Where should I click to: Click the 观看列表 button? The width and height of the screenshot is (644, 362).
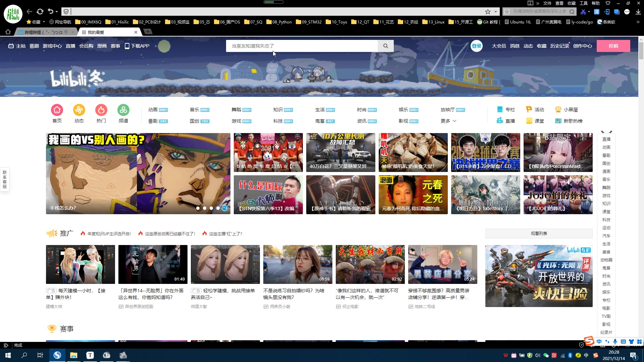(539, 234)
